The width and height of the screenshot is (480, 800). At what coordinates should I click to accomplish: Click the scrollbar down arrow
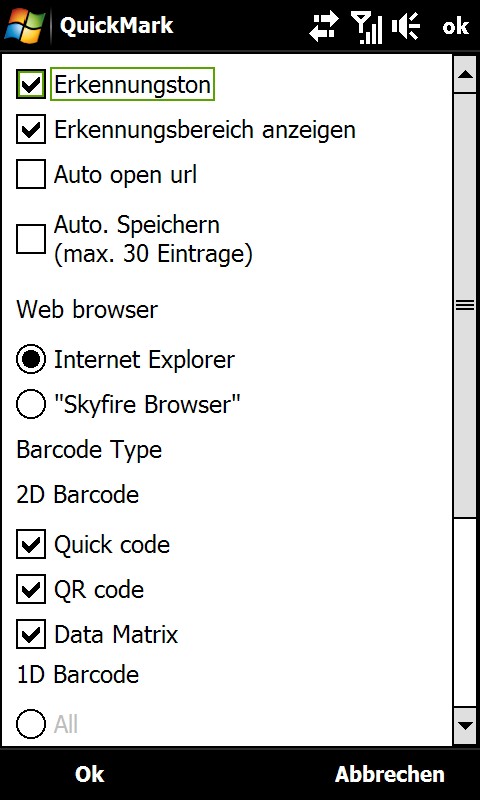(465, 724)
